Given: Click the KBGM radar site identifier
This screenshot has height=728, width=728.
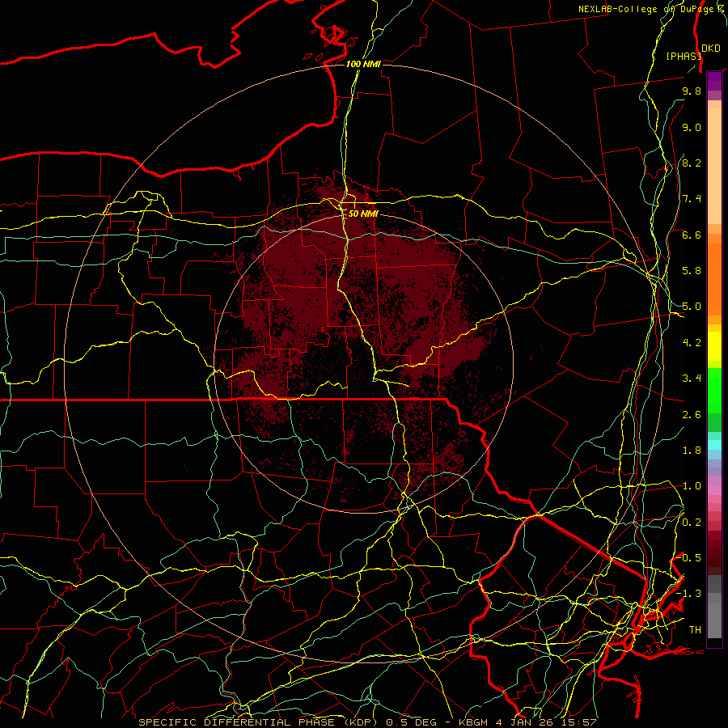Looking at the screenshot, I should [x=475, y=722].
